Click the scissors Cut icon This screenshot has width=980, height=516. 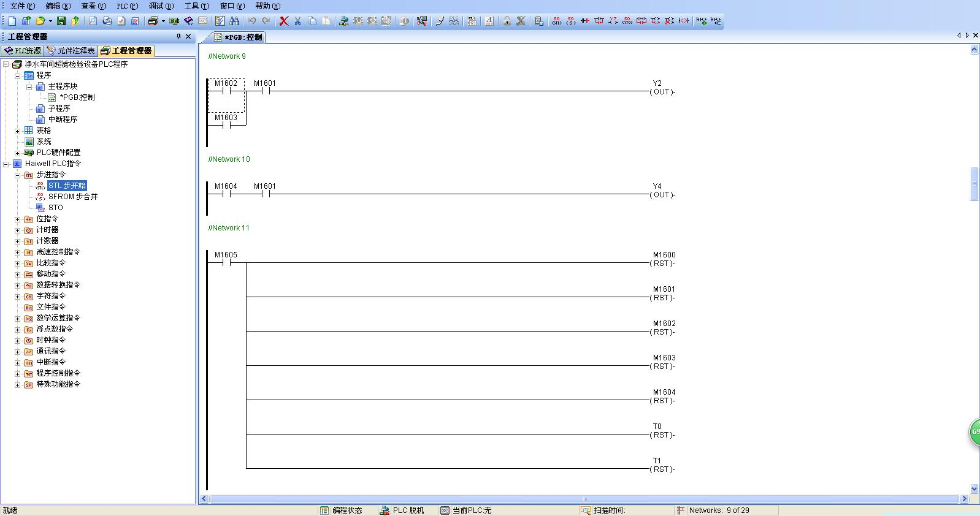tap(298, 21)
